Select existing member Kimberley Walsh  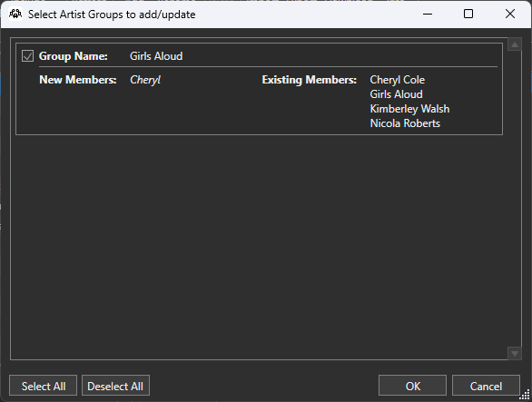pos(409,109)
